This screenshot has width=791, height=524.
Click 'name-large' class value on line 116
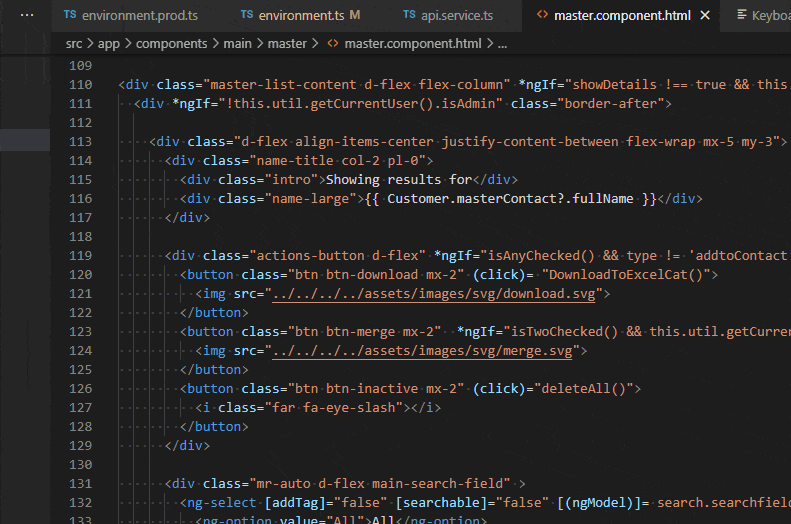310,199
